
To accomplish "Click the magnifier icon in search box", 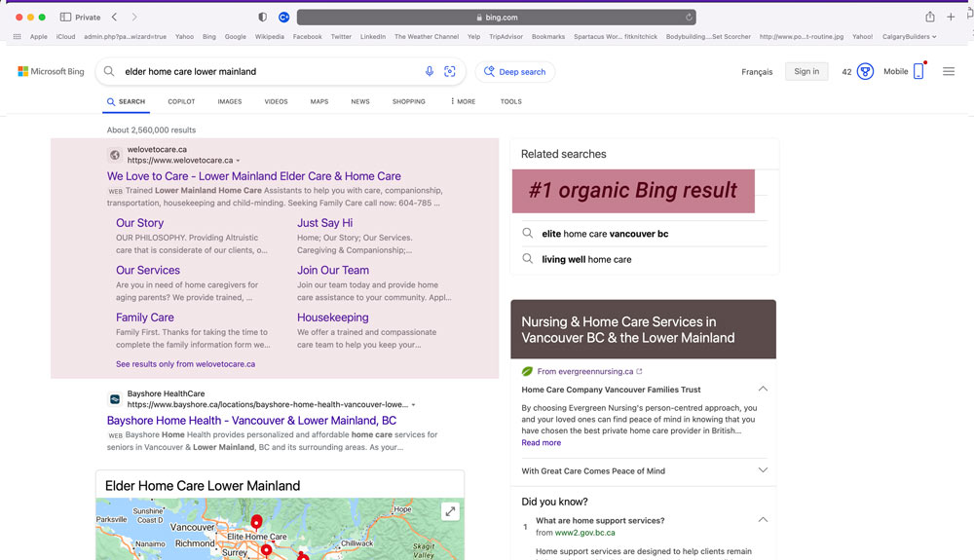I will [109, 71].
